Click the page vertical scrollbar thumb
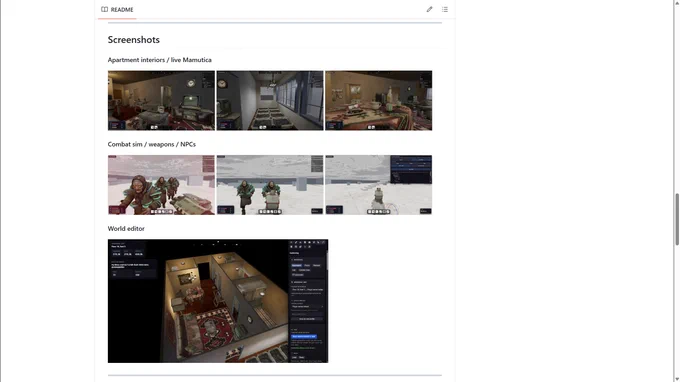 [677, 219]
